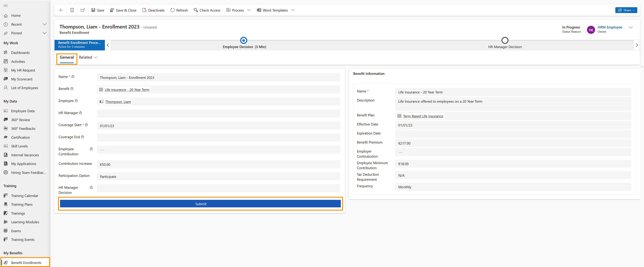Screen dimensions: 644x267
Task: Click Save & Close in toolbar
Action: [123, 10]
